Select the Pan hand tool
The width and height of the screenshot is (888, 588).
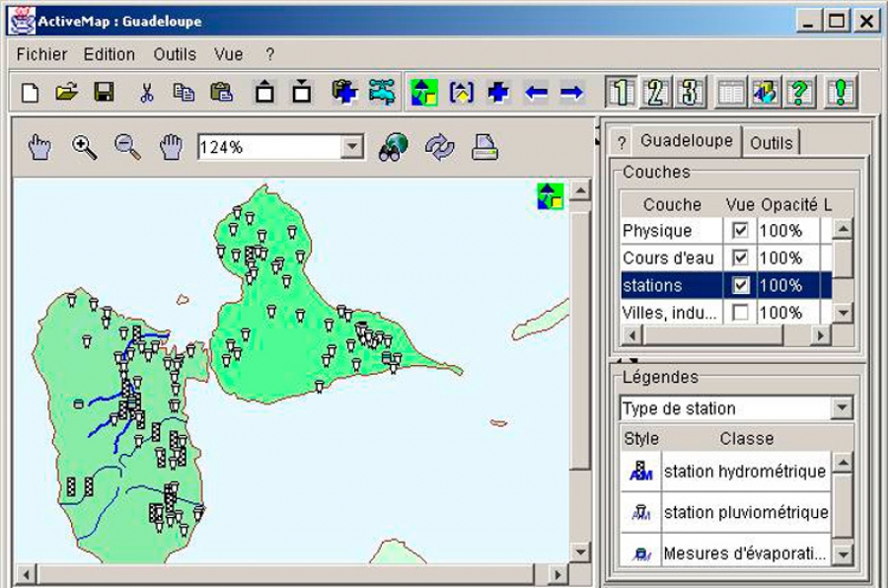171,147
